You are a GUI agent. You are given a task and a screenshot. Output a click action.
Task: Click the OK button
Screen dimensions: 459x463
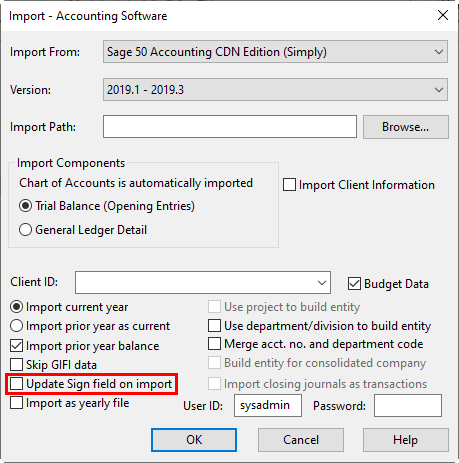click(x=194, y=440)
